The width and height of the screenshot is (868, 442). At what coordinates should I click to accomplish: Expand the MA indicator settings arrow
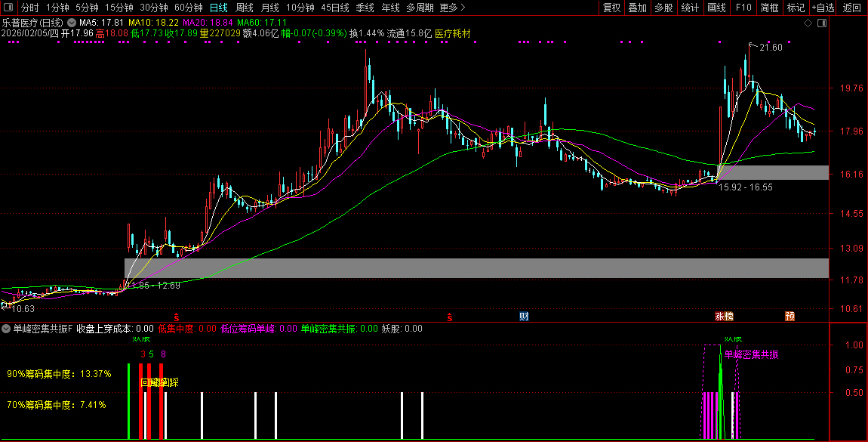click(72, 23)
